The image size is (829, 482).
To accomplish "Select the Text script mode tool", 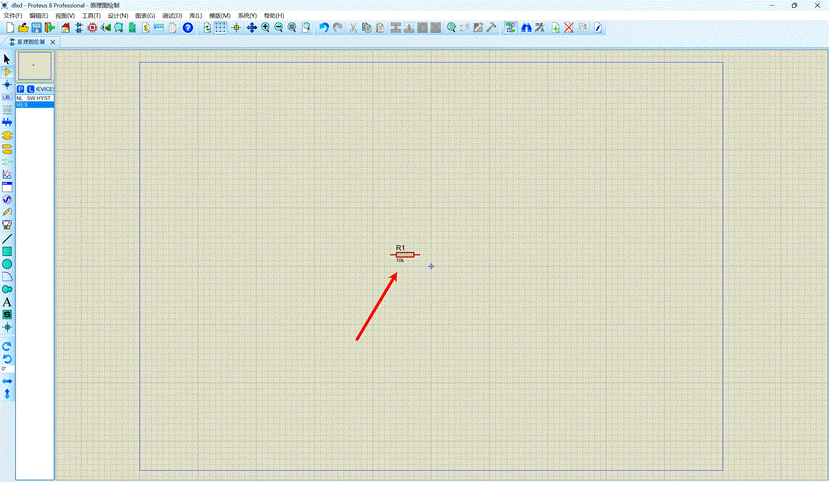I will coord(7,109).
